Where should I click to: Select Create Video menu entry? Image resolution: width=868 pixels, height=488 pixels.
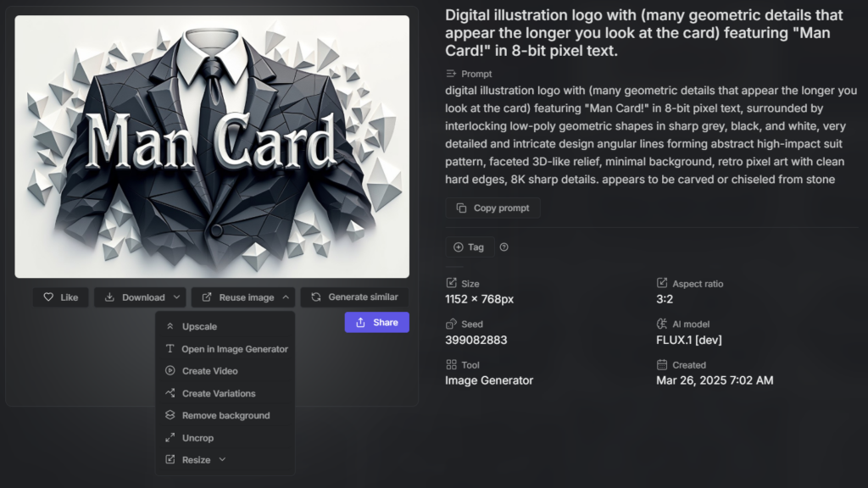225,371
